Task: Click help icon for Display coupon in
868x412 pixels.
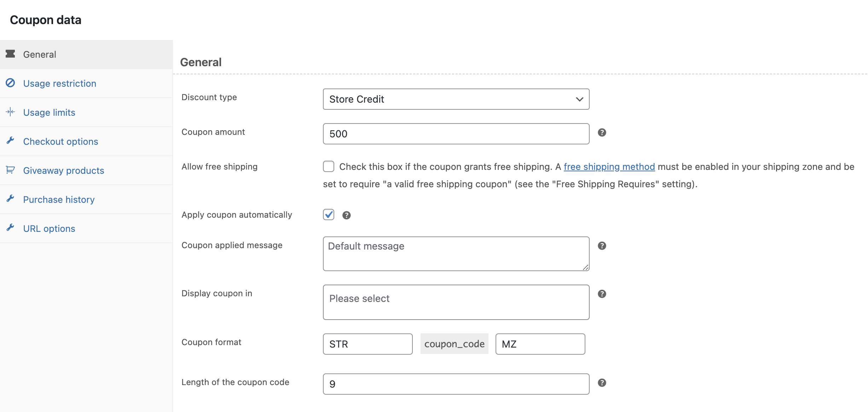Action: pyautogui.click(x=602, y=294)
